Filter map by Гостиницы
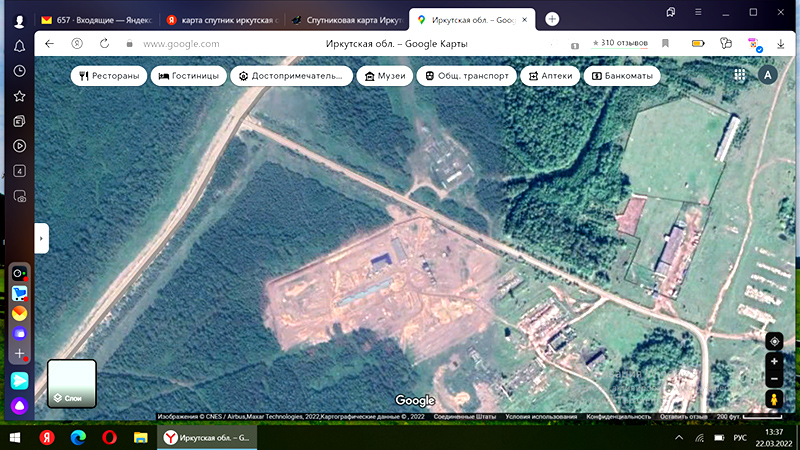 [189, 76]
